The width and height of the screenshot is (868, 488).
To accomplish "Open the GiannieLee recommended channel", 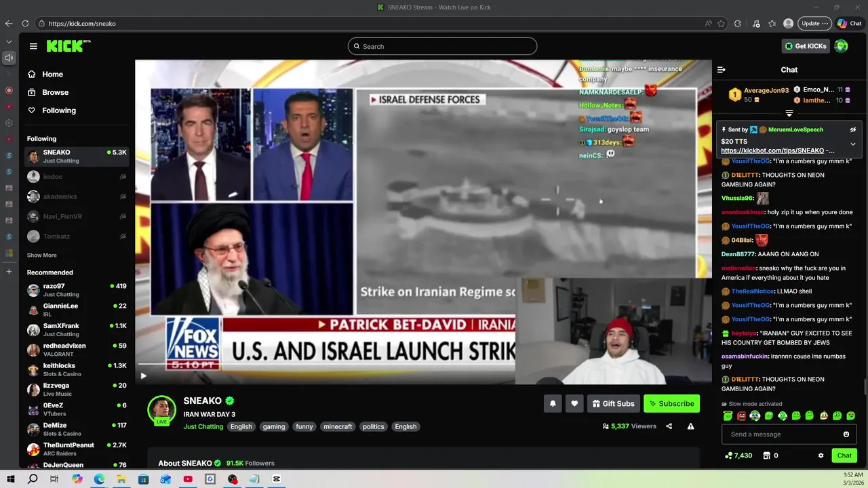I will (x=77, y=310).
